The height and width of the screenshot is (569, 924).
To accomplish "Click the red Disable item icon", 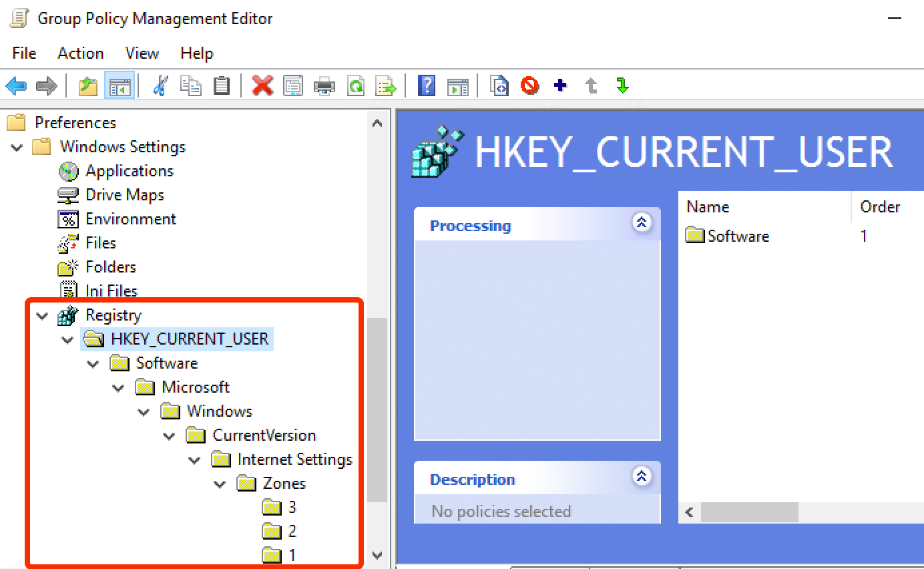I will coord(529,85).
